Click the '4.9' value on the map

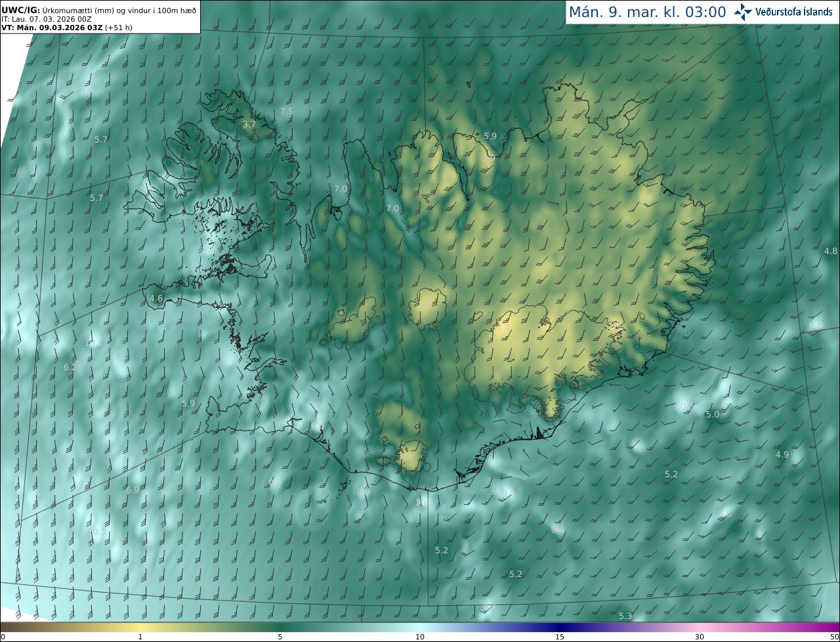pos(782,454)
